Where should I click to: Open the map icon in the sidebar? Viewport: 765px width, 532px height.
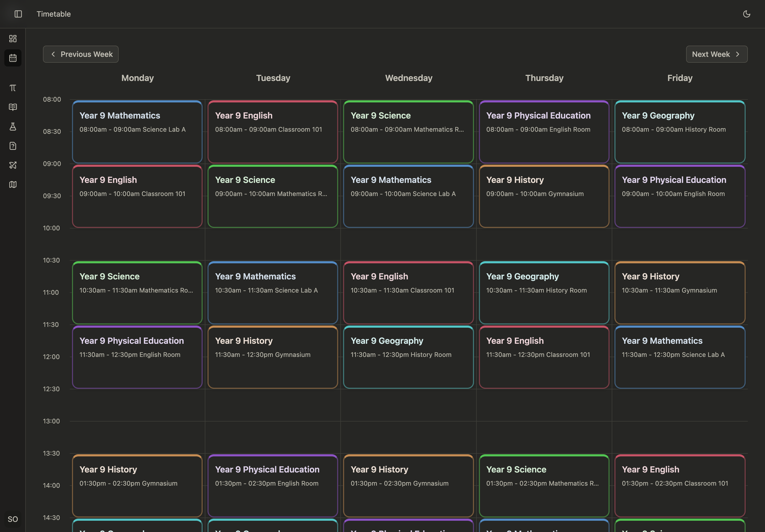click(x=13, y=184)
